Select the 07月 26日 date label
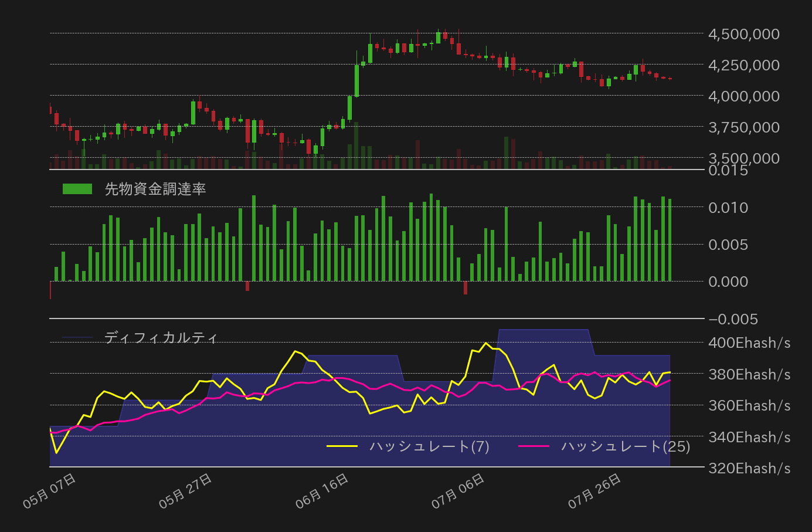This screenshot has width=812, height=532. point(594,491)
